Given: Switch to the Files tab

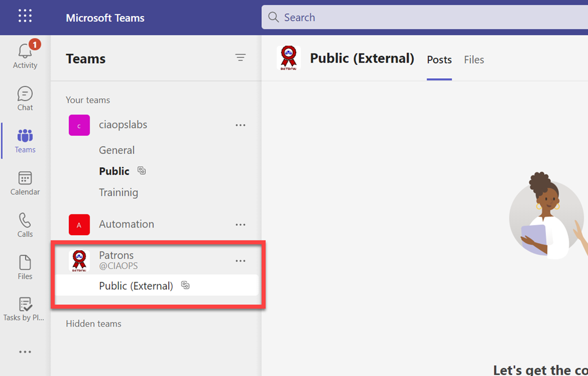Looking at the screenshot, I should 474,60.
